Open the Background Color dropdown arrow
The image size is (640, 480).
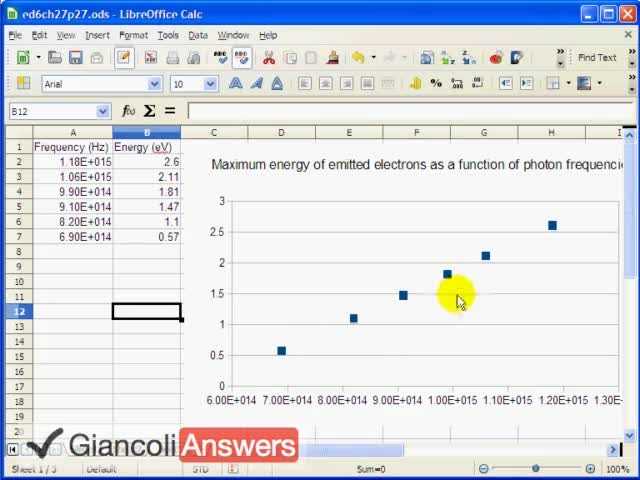click(600, 83)
